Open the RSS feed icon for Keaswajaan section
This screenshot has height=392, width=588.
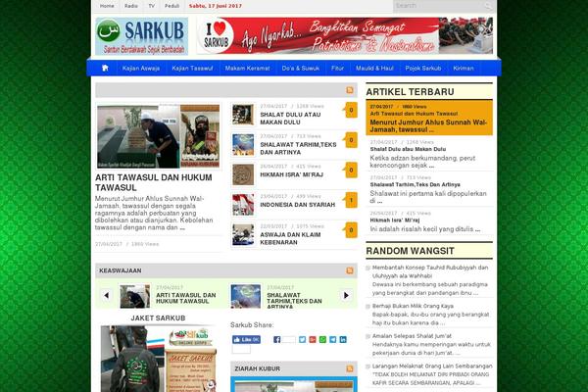350,270
